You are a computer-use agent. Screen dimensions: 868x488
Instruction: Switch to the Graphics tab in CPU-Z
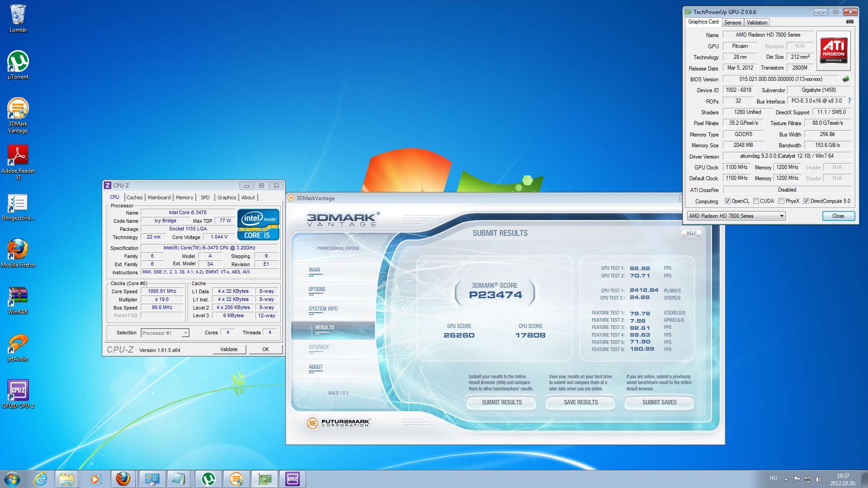click(226, 197)
